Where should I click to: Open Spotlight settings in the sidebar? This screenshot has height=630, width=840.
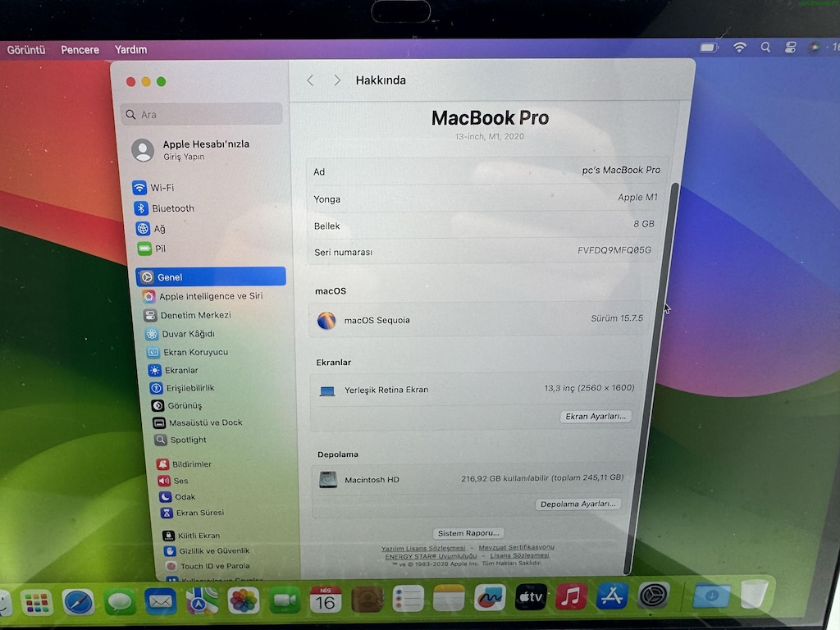[x=180, y=440]
